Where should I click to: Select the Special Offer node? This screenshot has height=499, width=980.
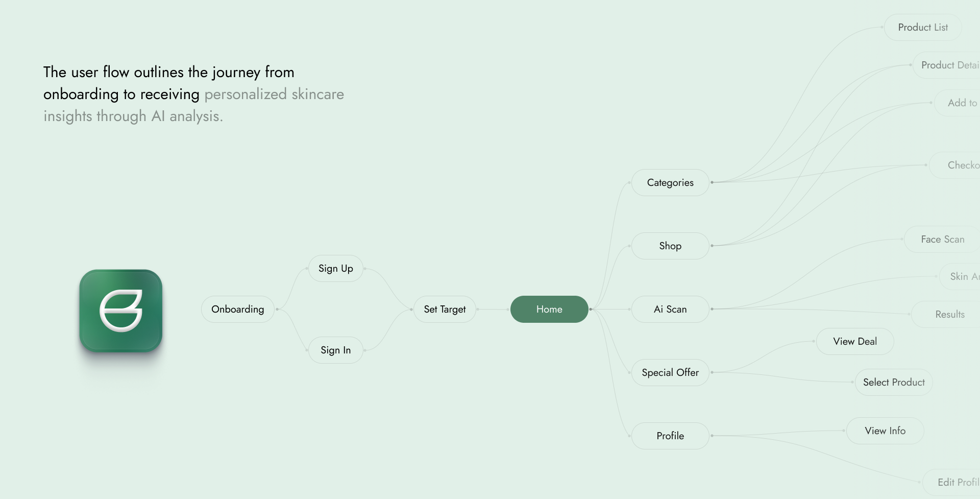(670, 372)
